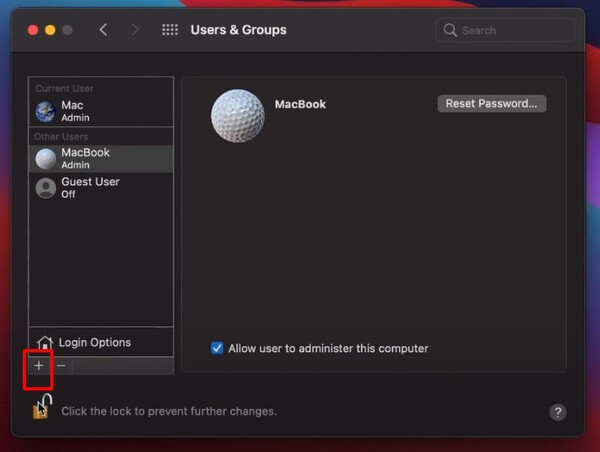600x452 pixels.
Task: Close the Users & Groups window
Action: (33, 30)
